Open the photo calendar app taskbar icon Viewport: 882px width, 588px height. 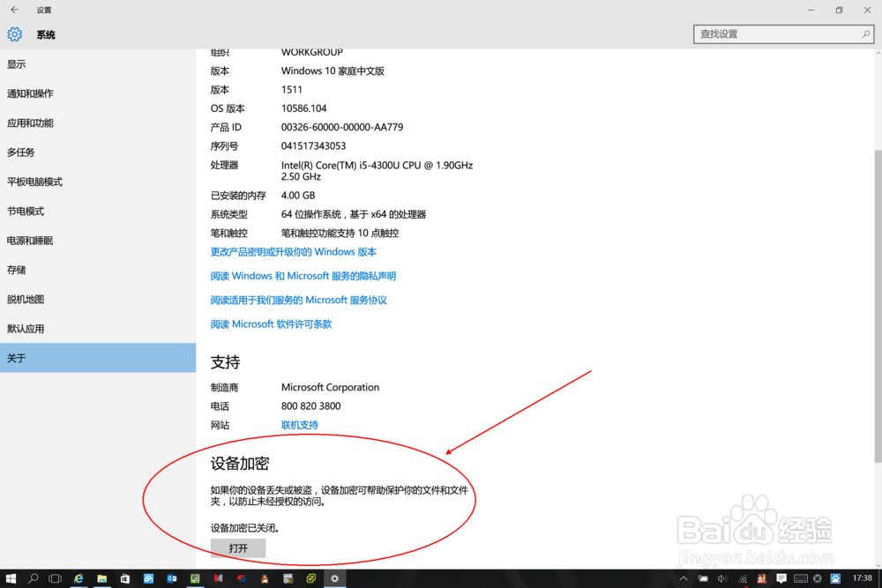click(288, 578)
